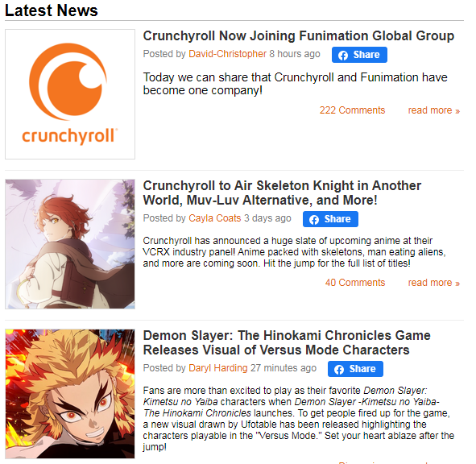
Task: Open the 40 Comments link
Action: pos(355,283)
